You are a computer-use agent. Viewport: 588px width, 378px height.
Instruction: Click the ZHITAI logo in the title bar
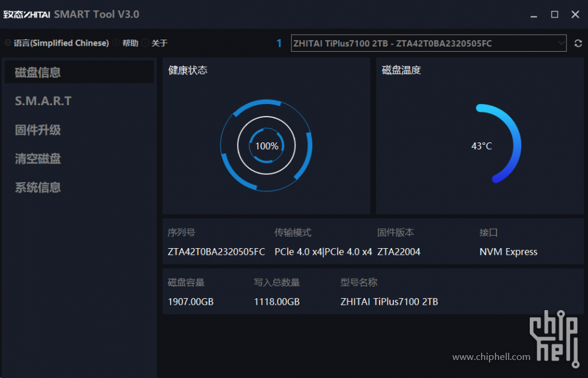point(26,14)
